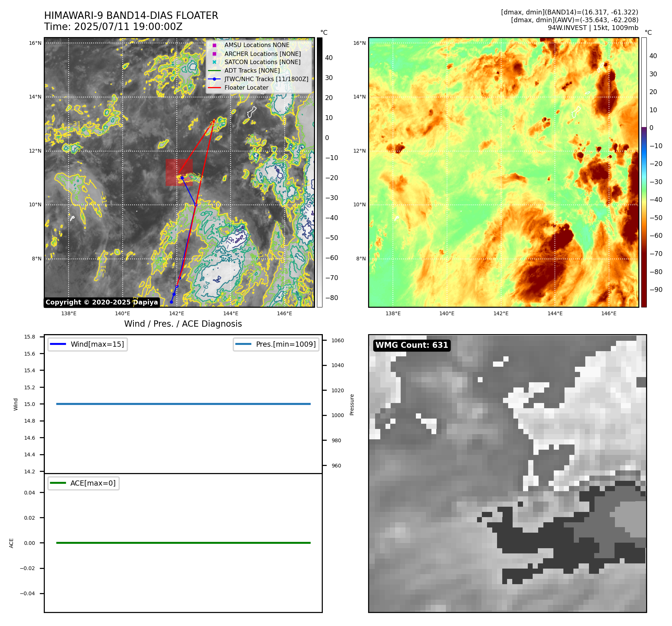672x626 pixels.
Task: Click the blue JTWC/NHC Tracks legend marker
Action: tap(214, 79)
